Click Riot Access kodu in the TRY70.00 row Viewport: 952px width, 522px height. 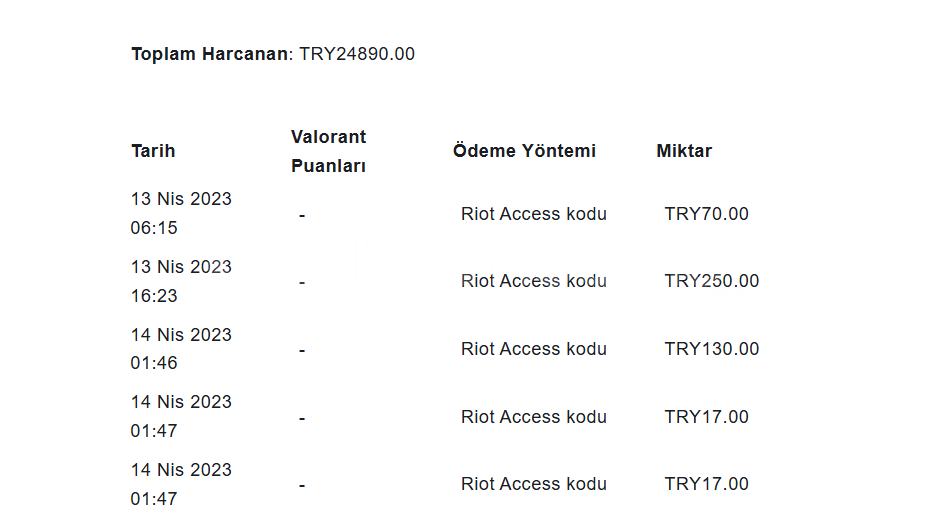tap(534, 214)
